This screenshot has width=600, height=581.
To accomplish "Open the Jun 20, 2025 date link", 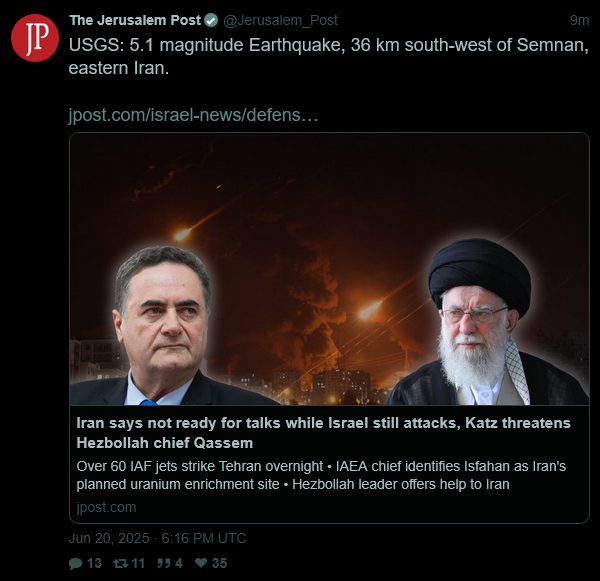I will pos(157,539).
